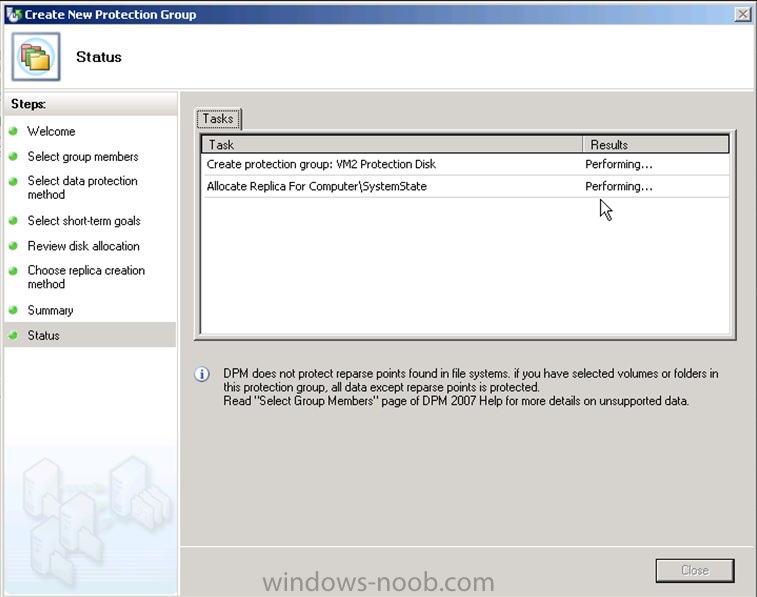Viewport: 757px width, 597px height.
Task: Click the green bullet next to Choose replica creation method
Action: tap(14, 271)
